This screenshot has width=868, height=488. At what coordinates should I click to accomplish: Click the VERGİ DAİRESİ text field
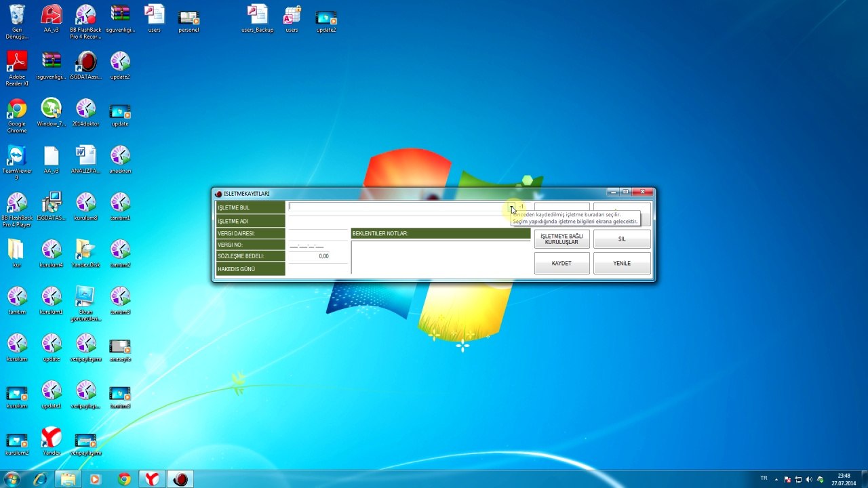click(317, 233)
